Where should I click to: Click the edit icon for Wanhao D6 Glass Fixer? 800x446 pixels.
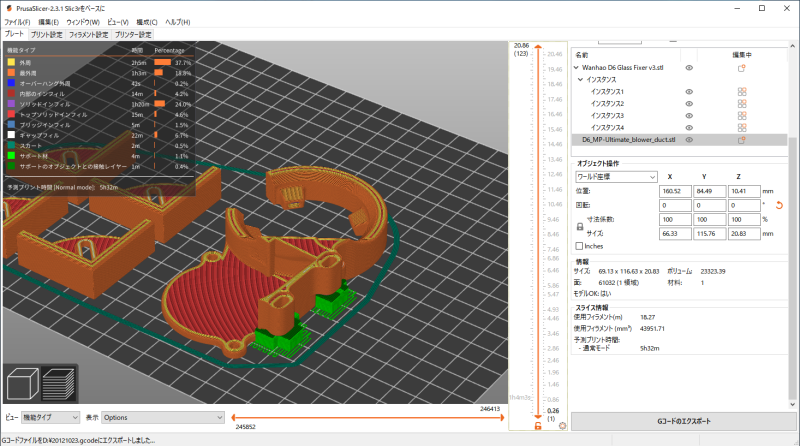[742, 68]
